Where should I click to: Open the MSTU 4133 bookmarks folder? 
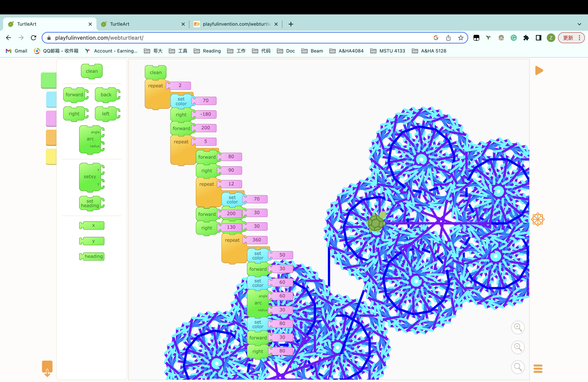pyautogui.click(x=388, y=51)
